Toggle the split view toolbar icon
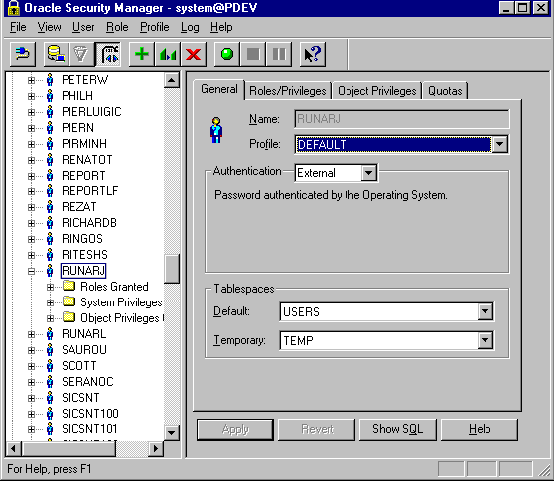This screenshot has width=554, height=481. pyautogui.click(x=108, y=54)
